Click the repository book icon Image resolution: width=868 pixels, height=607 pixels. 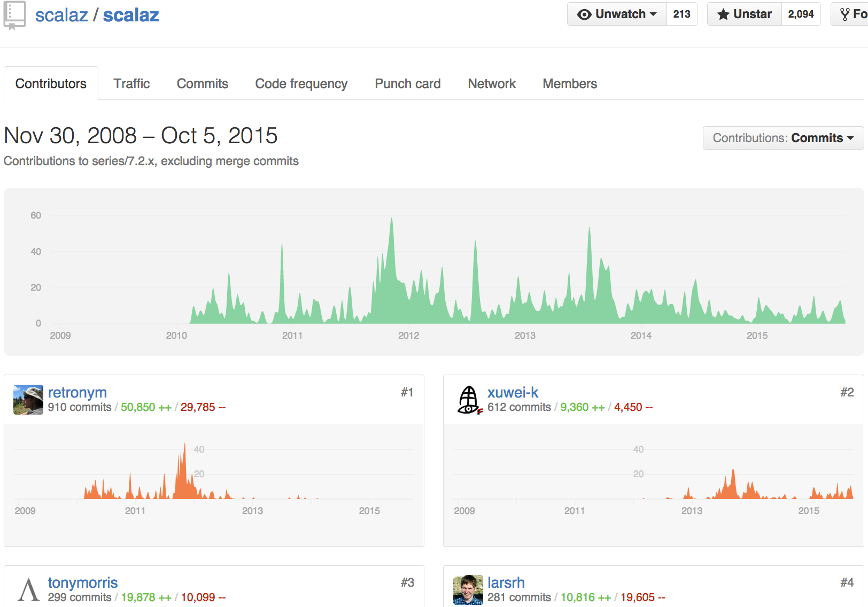click(x=14, y=15)
